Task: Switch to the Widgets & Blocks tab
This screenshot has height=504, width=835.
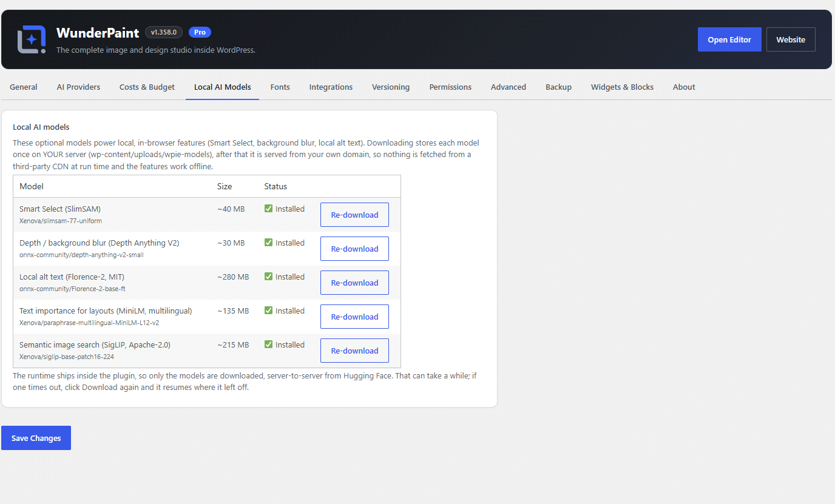Action: pos(622,87)
